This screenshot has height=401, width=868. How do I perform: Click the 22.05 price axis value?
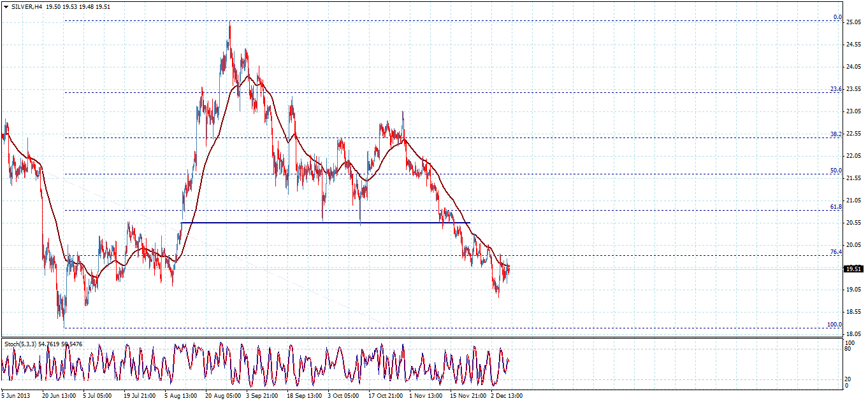(x=853, y=156)
